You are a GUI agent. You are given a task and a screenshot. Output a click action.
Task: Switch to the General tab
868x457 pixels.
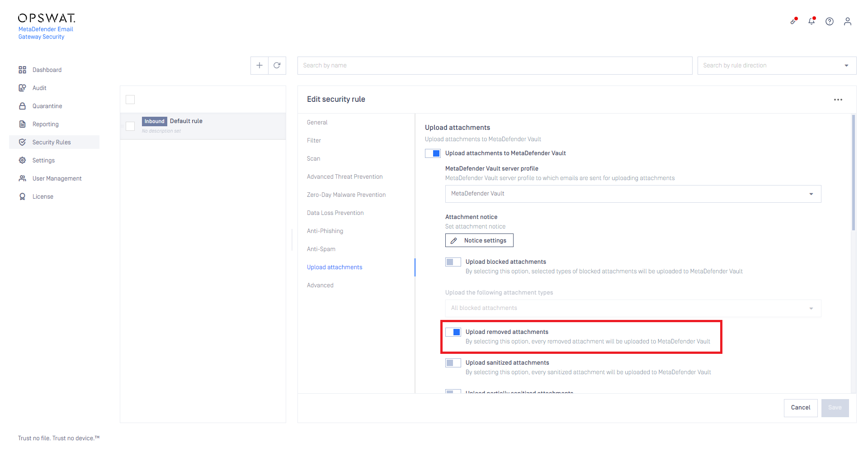(x=317, y=122)
